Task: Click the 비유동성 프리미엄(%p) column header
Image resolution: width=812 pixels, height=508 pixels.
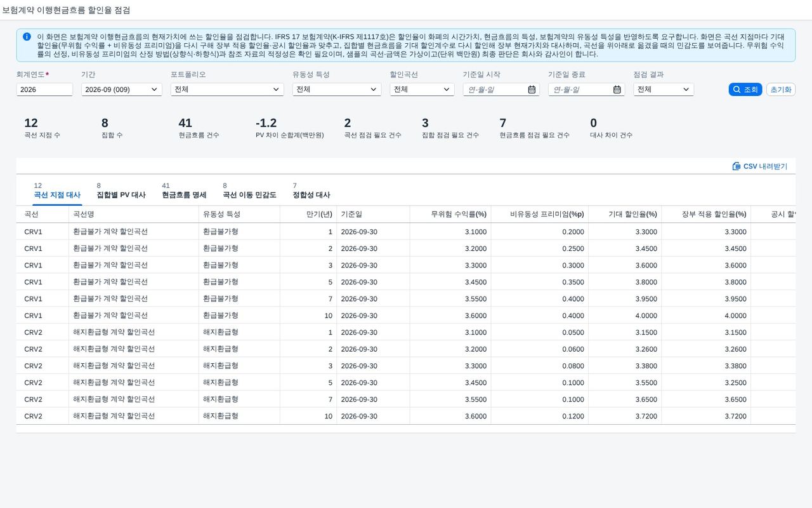Action: [539, 215]
